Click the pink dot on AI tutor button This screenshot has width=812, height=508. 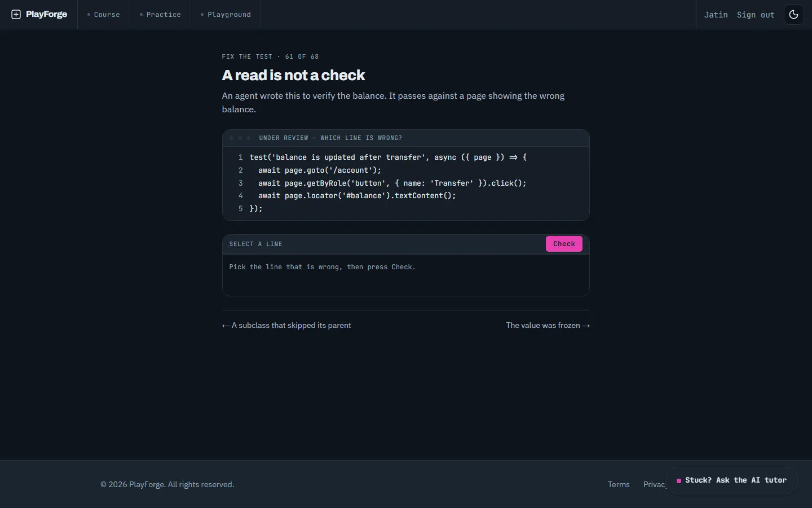[679, 481]
